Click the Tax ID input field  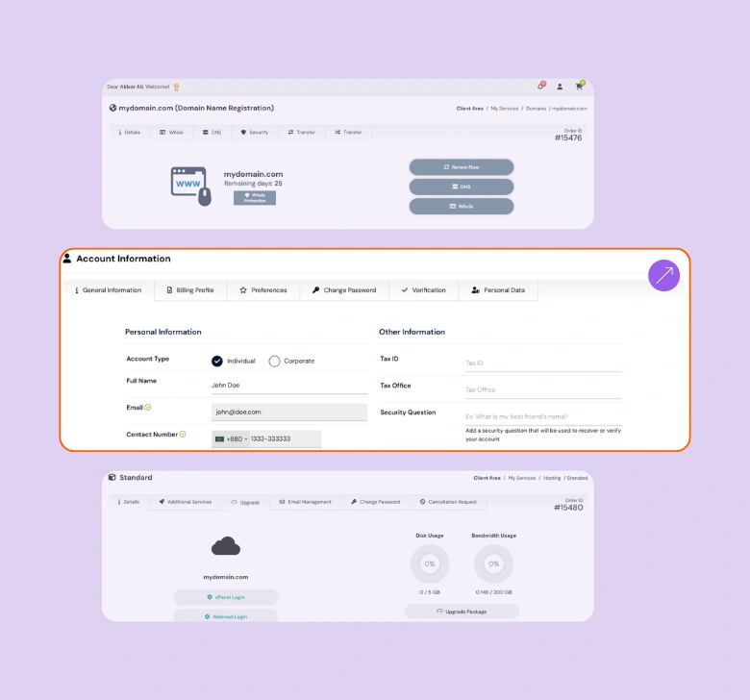point(543,363)
